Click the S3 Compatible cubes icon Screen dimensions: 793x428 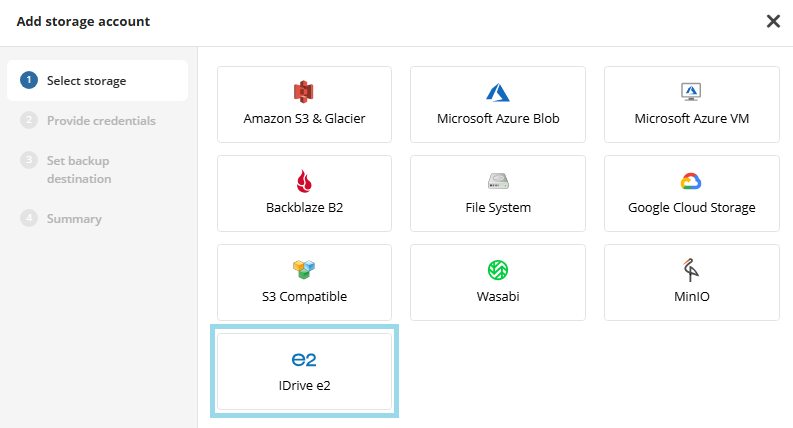[304, 270]
